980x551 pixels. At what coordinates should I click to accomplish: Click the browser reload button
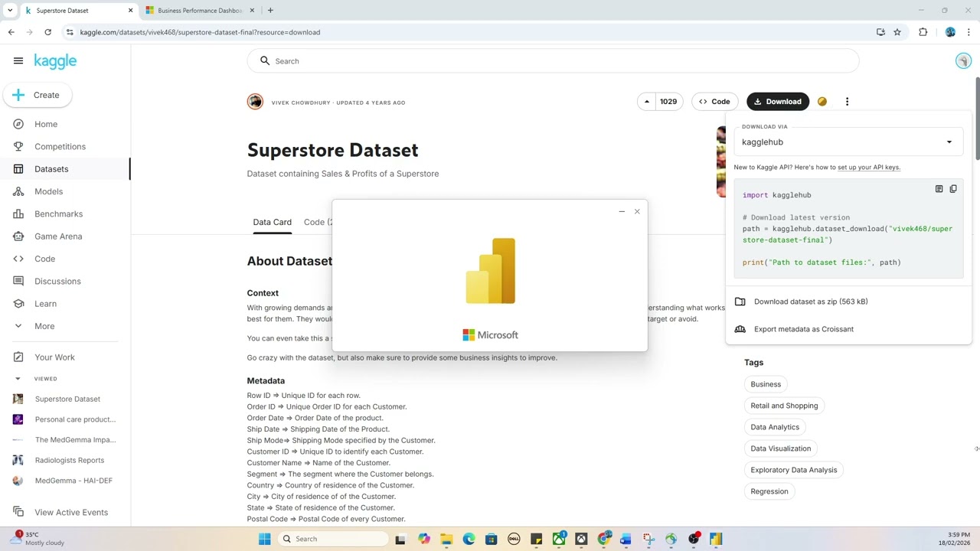[47, 32]
